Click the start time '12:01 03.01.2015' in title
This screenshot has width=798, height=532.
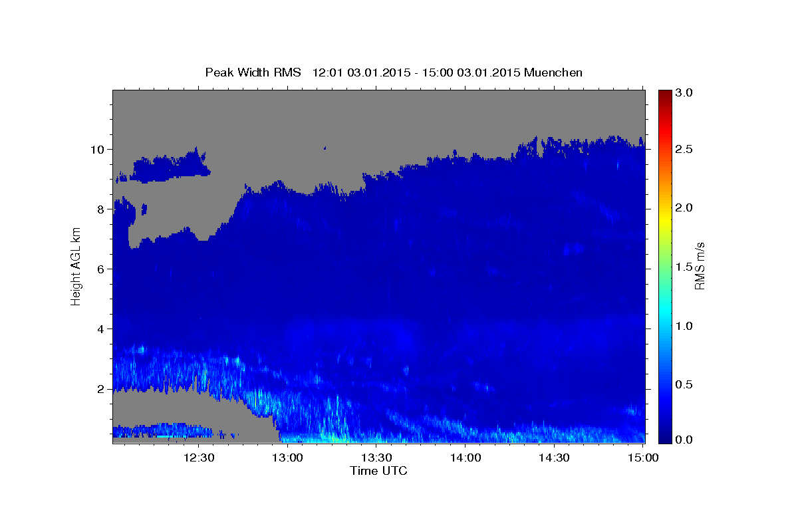pos(360,72)
